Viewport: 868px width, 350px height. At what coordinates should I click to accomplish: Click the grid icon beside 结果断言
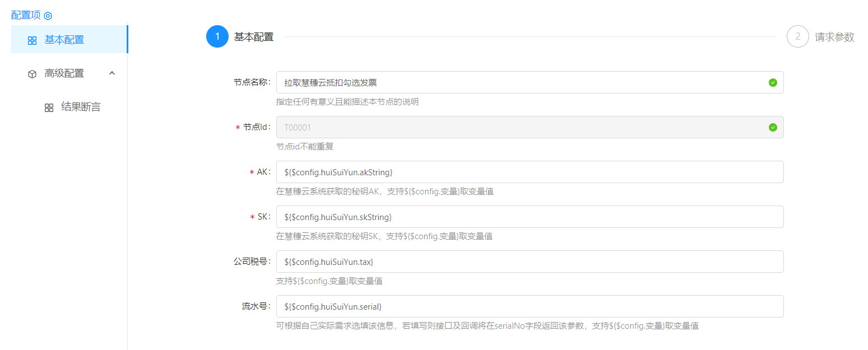[49, 108]
